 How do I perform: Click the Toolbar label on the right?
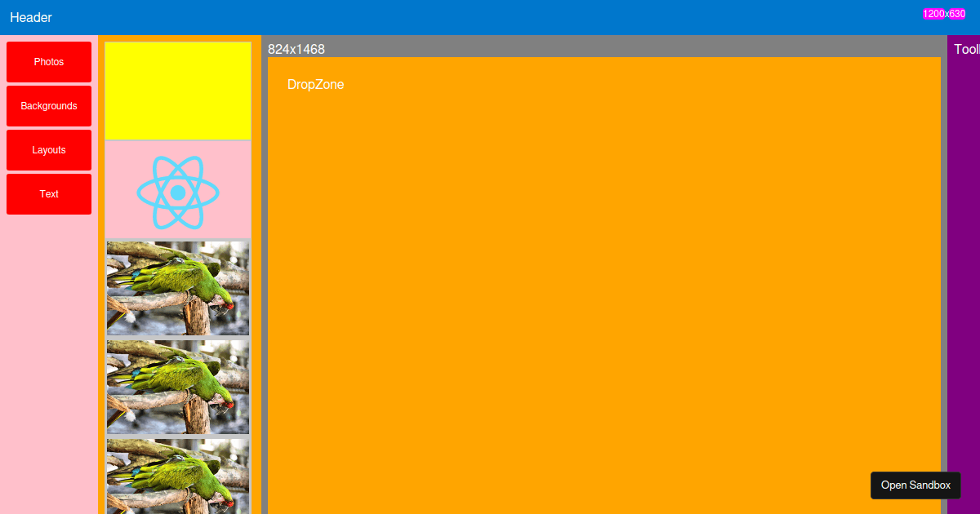click(x=967, y=49)
